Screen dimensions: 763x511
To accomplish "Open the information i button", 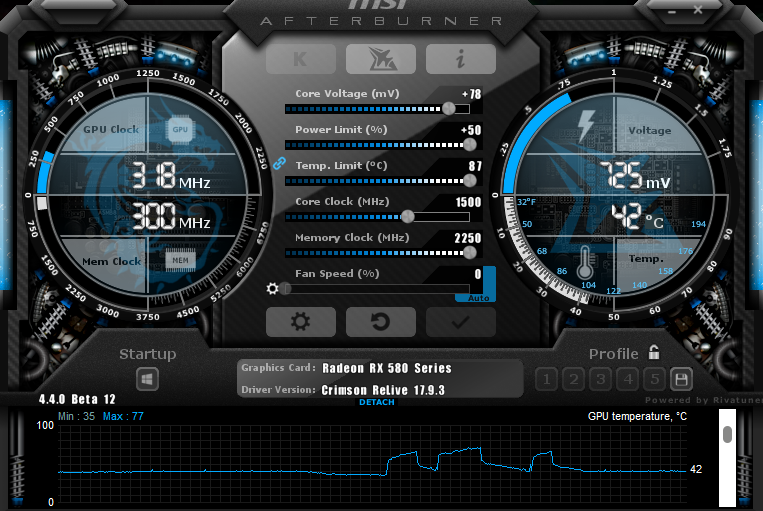I will tap(460, 59).
